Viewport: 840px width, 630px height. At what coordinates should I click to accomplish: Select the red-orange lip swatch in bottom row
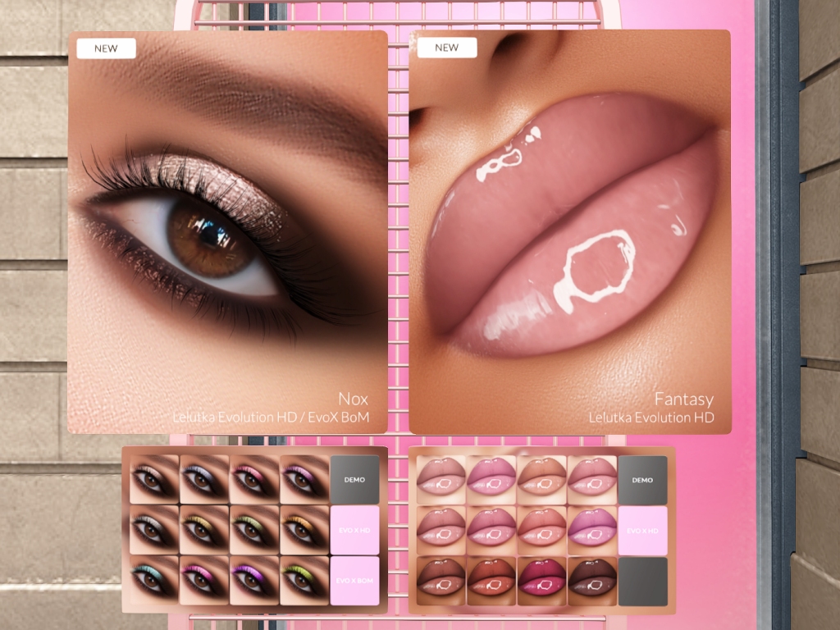(491, 582)
